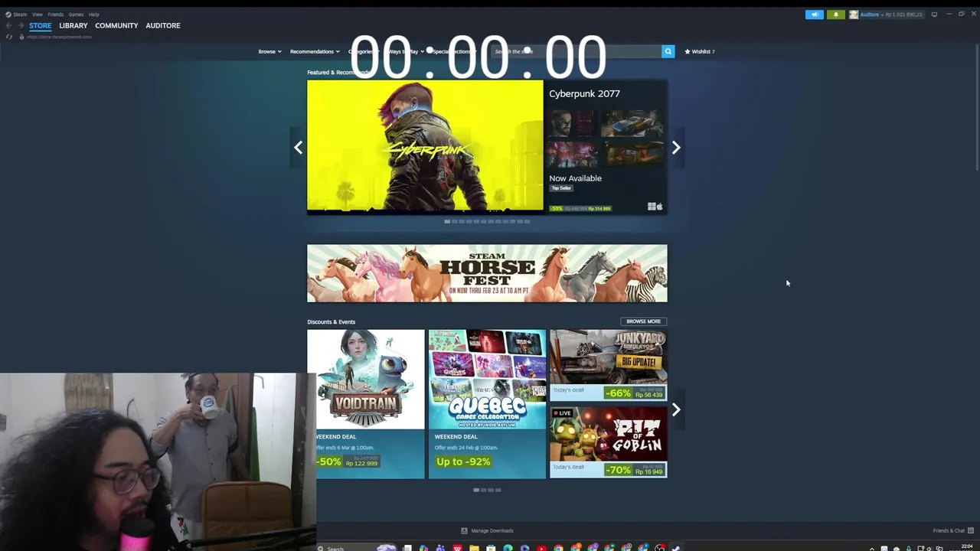
Task: Open YouTube icon in taskbar
Action: (x=541, y=548)
